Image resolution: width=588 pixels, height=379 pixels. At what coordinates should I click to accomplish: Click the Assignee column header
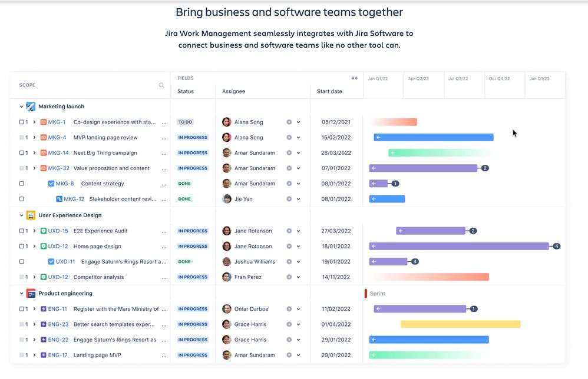pos(233,91)
